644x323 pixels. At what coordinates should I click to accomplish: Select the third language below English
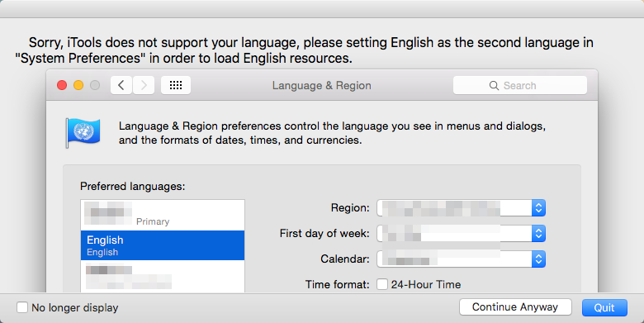pos(163,277)
